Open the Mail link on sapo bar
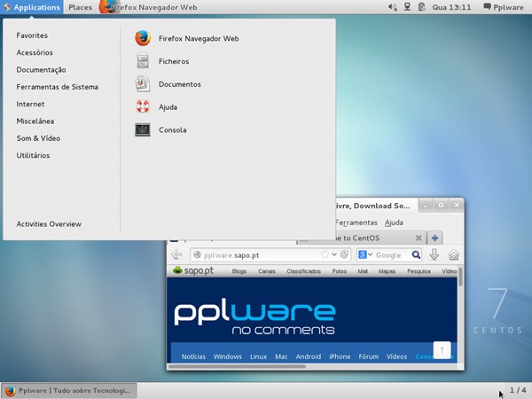 (x=363, y=271)
